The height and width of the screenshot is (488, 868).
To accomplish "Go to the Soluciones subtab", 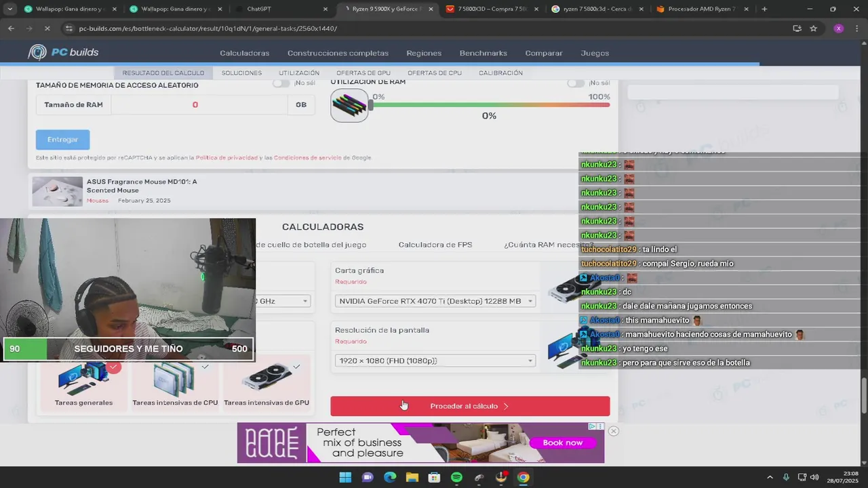I will (x=241, y=73).
